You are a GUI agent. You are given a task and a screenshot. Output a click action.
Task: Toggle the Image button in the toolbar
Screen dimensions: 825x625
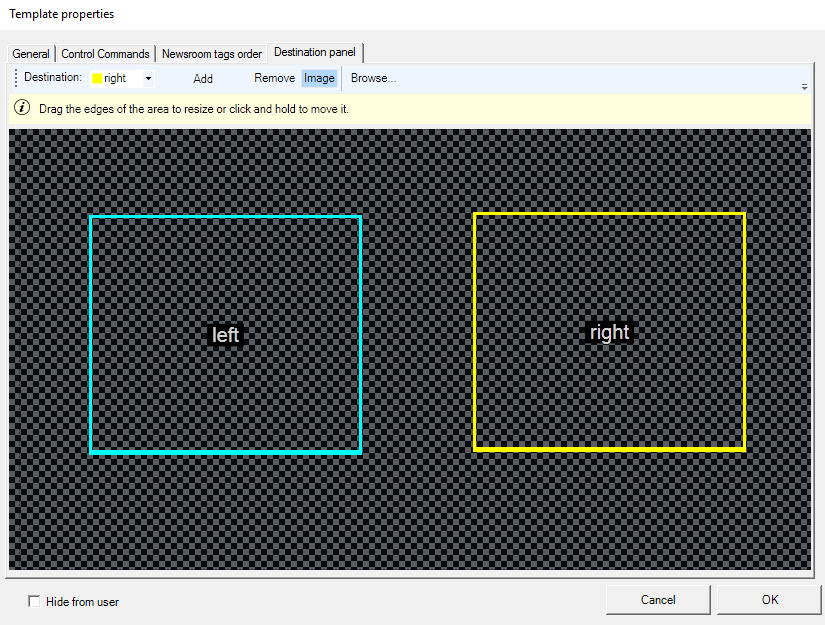319,78
